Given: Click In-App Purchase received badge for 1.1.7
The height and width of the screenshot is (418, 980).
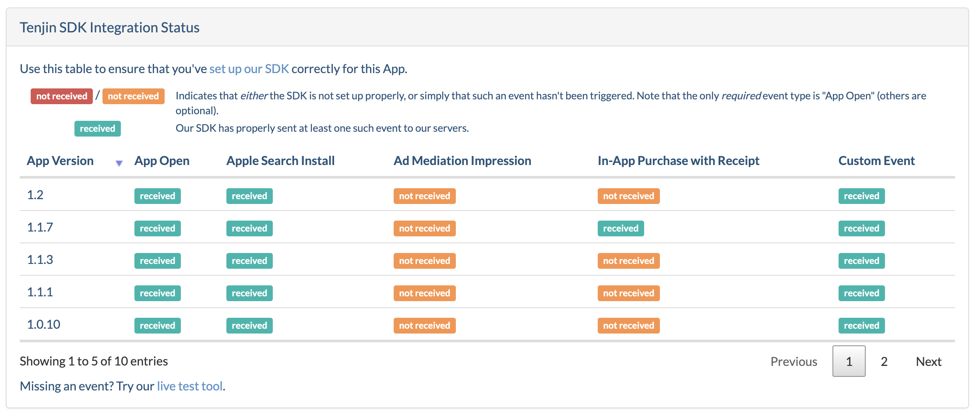Looking at the screenshot, I should [621, 228].
